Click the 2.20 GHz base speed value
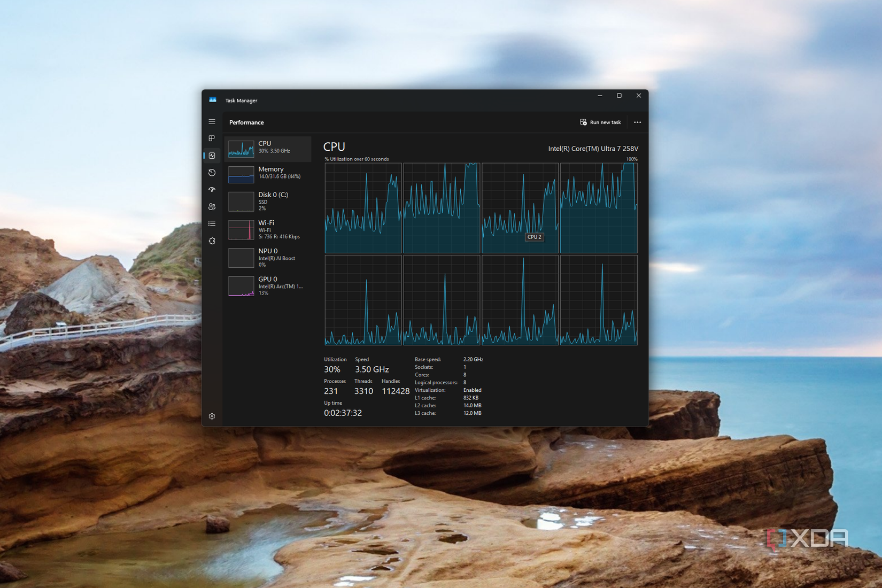This screenshot has width=882, height=588. 473,359
